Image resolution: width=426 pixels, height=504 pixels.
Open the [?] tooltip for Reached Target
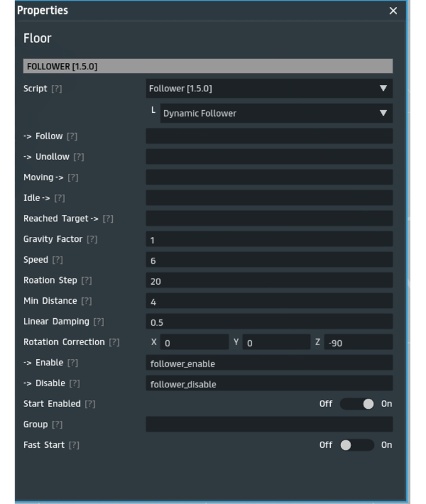[108, 219]
